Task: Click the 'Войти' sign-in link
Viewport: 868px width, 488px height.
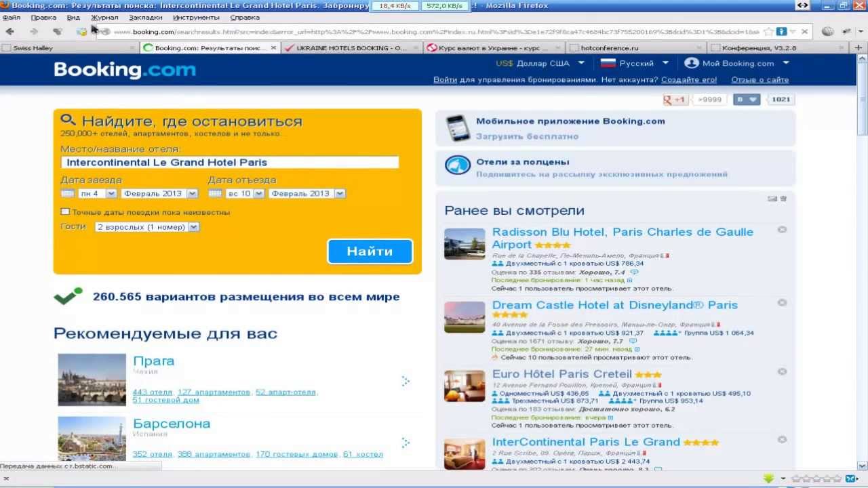Action: 445,80
